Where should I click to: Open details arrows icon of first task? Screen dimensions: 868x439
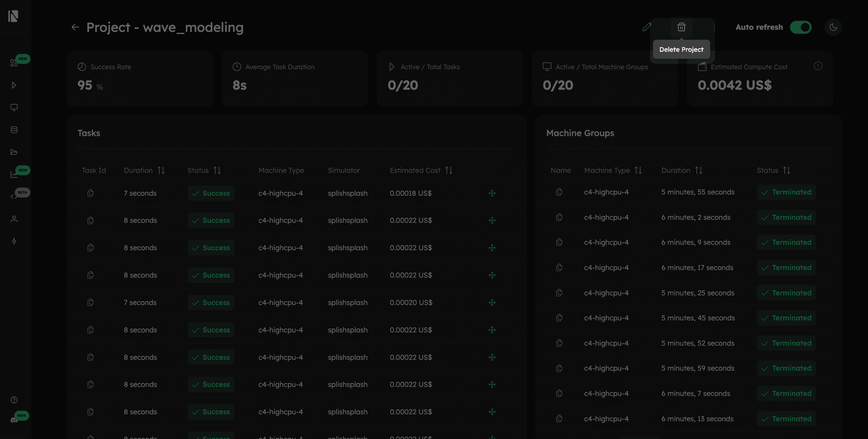pyautogui.click(x=492, y=193)
